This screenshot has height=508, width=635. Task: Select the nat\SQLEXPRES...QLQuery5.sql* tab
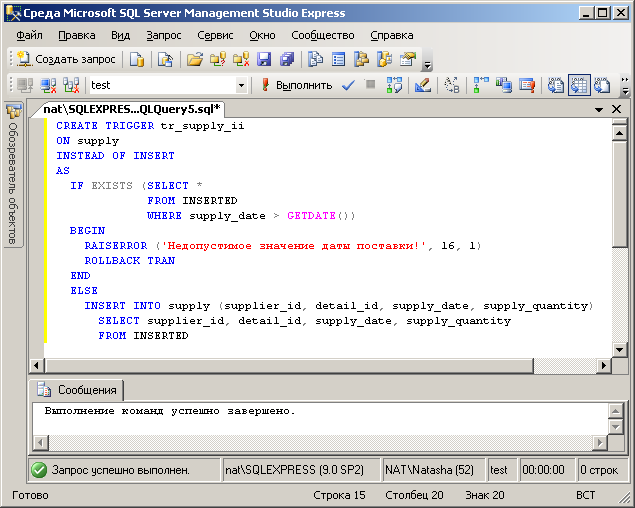tap(131, 109)
